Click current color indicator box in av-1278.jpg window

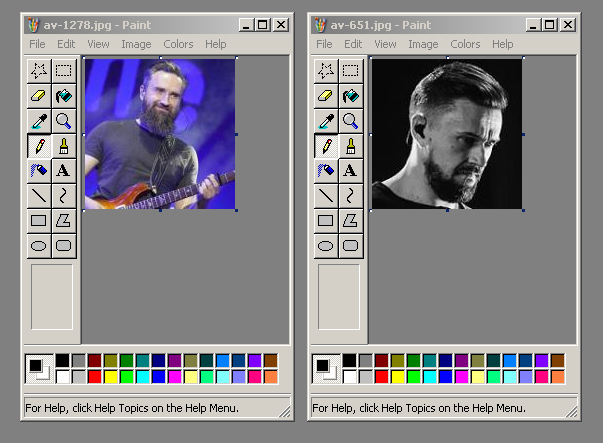[39, 369]
